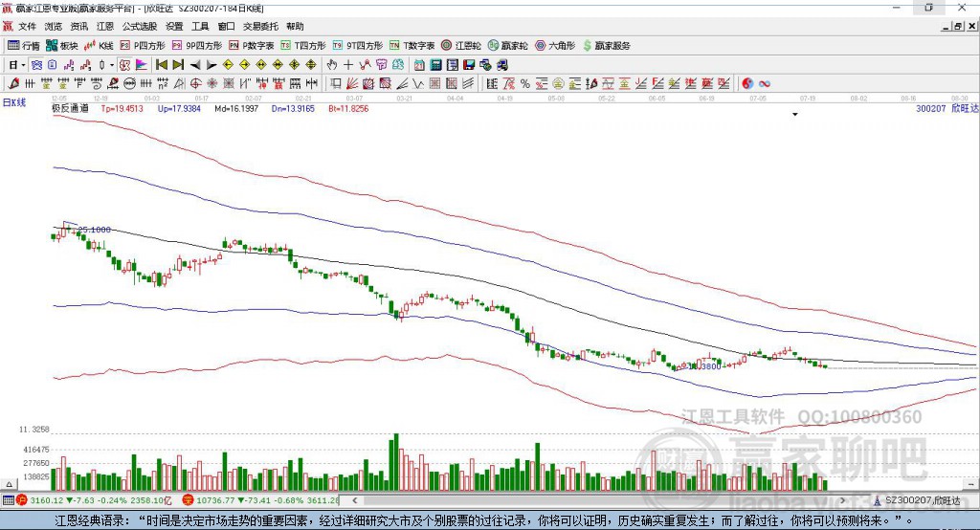This screenshot has height=530, width=980.
Task: Click the delivery truck icon
Action: (501, 65)
